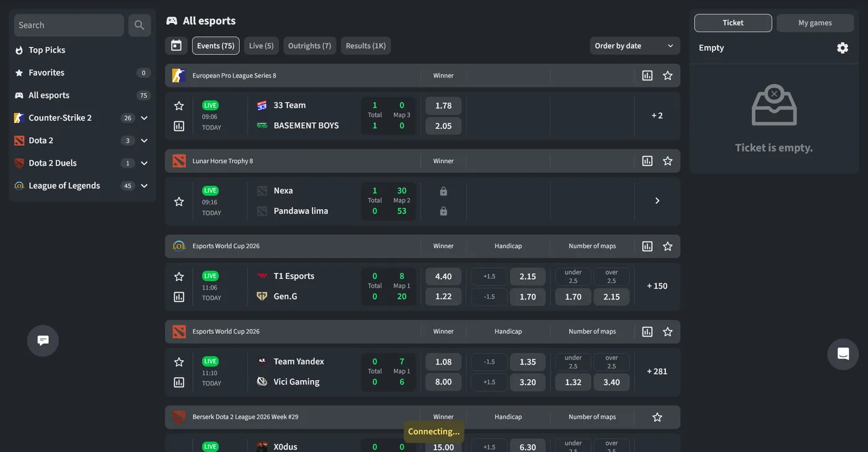Bet on Gen.G winner 1.22

(x=443, y=297)
